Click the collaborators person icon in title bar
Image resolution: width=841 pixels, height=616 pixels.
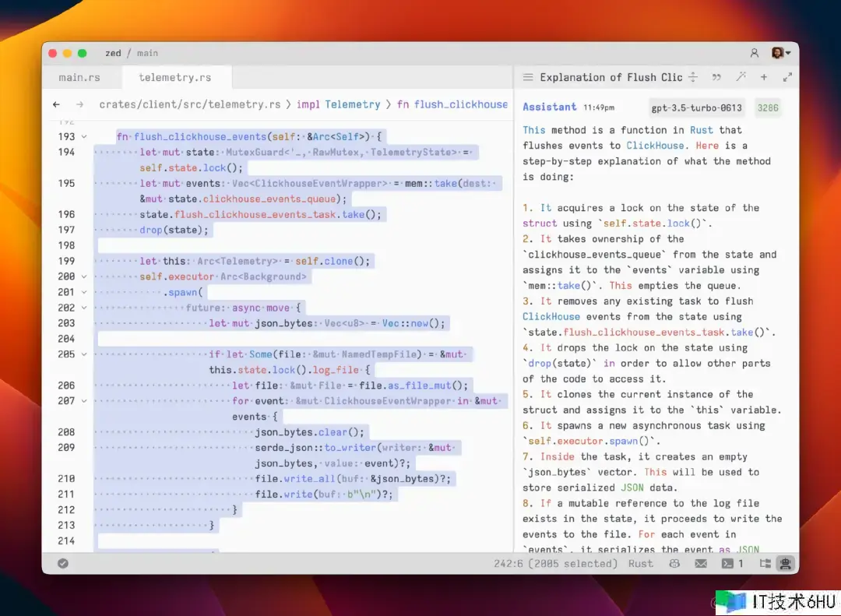tap(754, 53)
